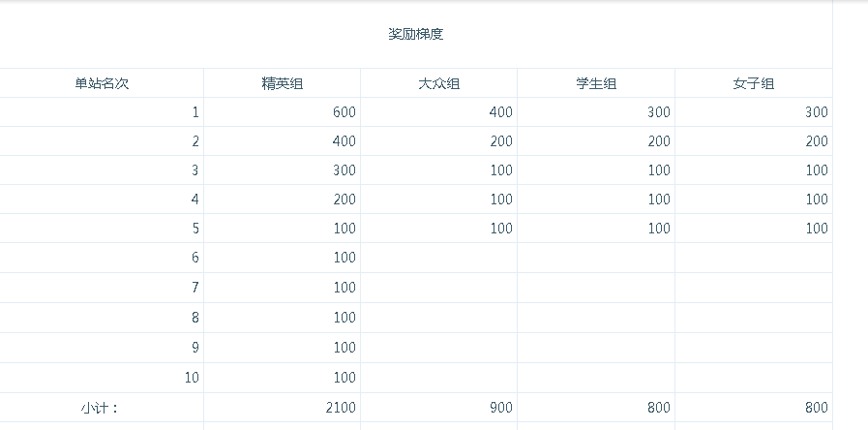Click the 精英组 column header

point(283,83)
